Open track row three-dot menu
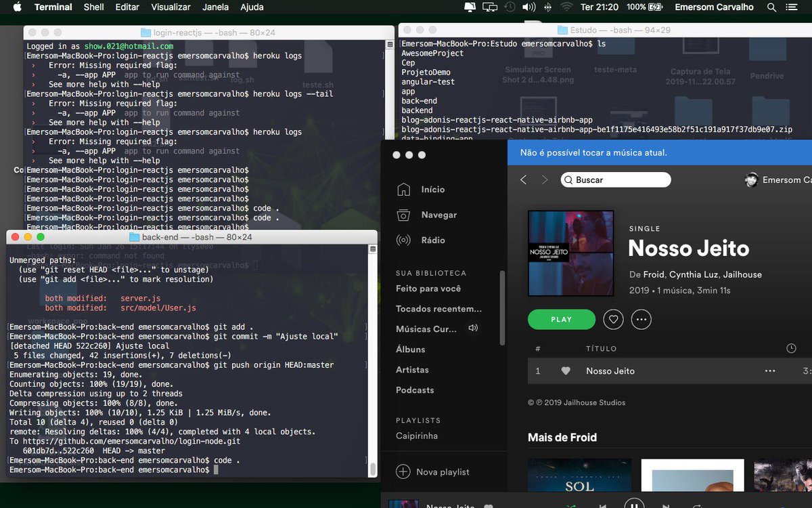 pyautogui.click(x=770, y=371)
